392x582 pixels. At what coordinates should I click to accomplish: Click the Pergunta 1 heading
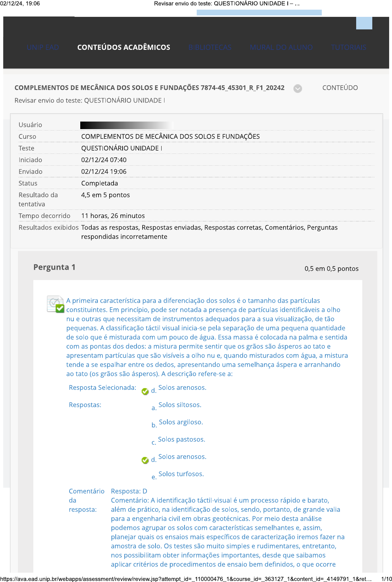(54, 267)
